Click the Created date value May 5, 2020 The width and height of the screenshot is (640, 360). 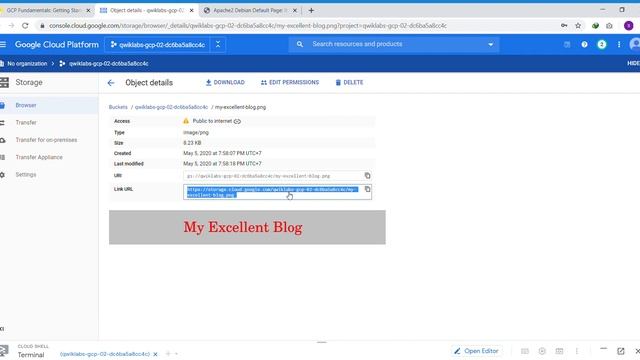click(222, 153)
